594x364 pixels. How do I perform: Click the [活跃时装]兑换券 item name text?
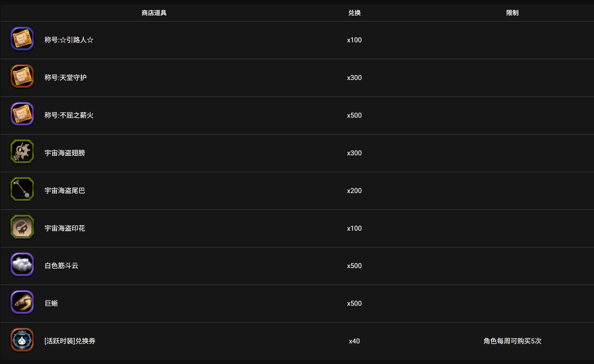click(x=70, y=341)
